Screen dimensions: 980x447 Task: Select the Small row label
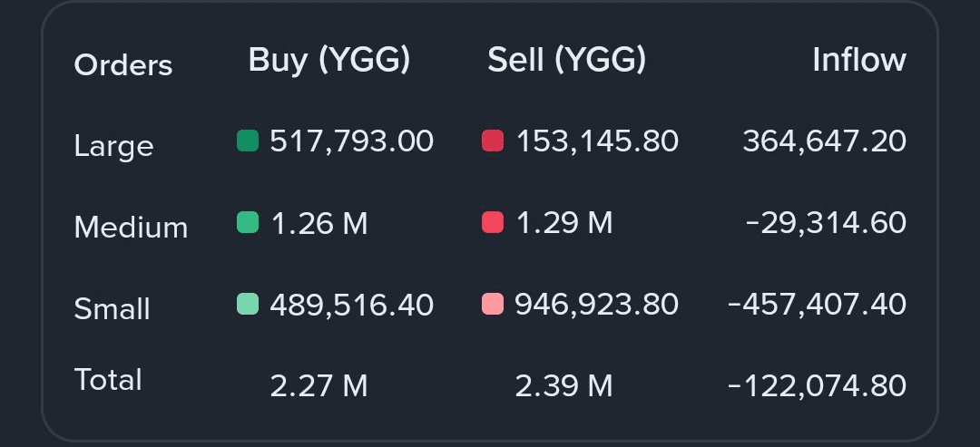point(112,309)
